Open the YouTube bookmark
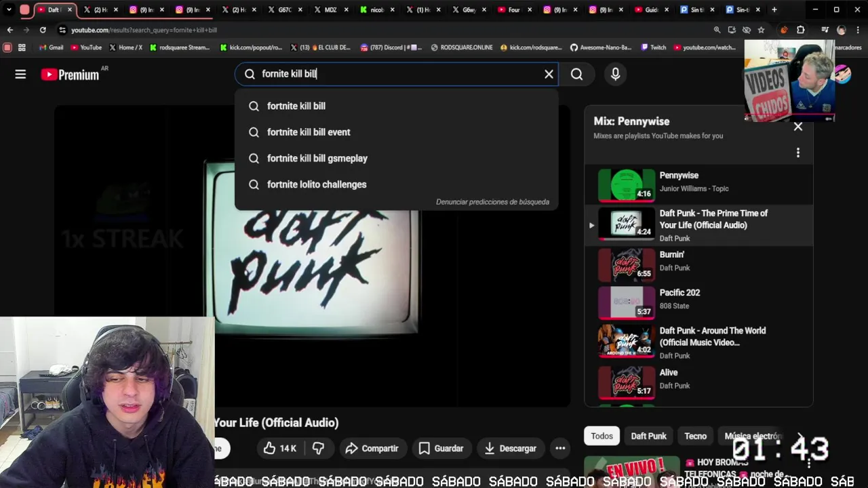Image resolution: width=868 pixels, height=488 pixels. coord(85,47)
